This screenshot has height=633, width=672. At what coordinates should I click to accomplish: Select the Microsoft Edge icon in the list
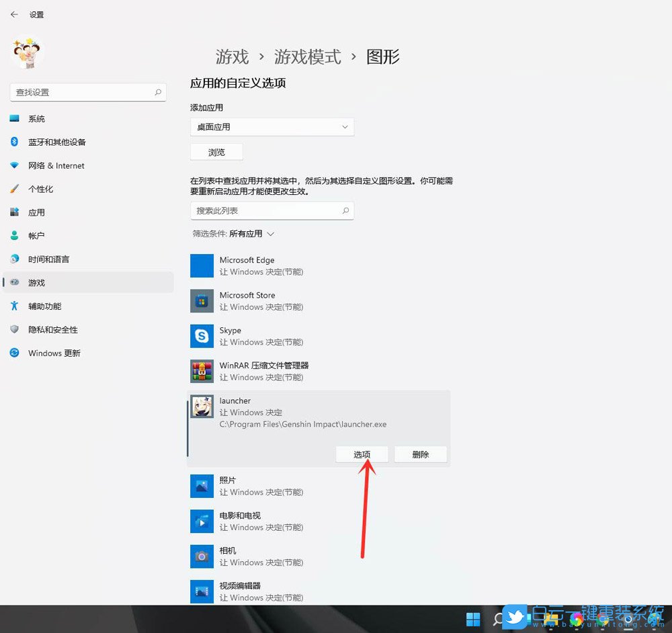coord(201,265)
